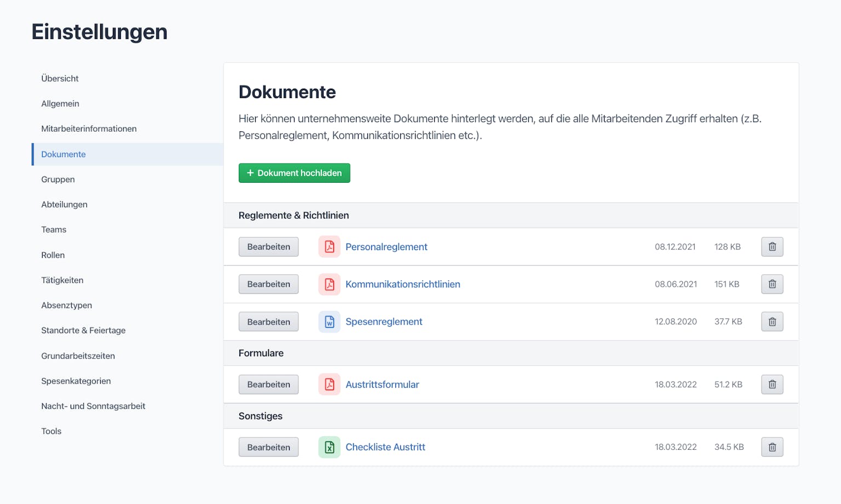Click trash icon in Checkliste Austritt row
Image resolution: width=841 pixels, height=504 pixels.
[x=772, y=447]
